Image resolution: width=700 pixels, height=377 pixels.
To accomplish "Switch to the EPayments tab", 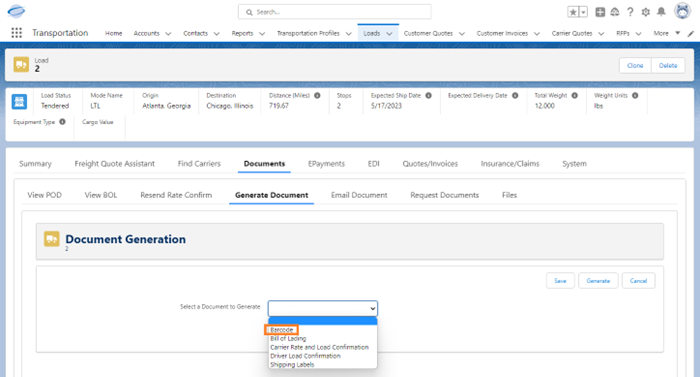I will pyautogui.click(x=326, y=164).
